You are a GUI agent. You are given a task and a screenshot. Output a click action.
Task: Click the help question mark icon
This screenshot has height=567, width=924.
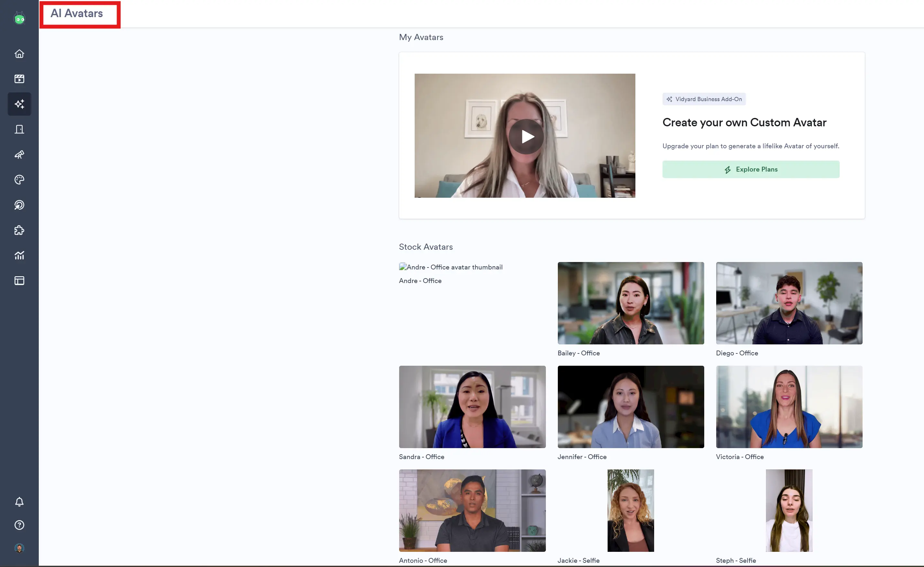[19, 525]
